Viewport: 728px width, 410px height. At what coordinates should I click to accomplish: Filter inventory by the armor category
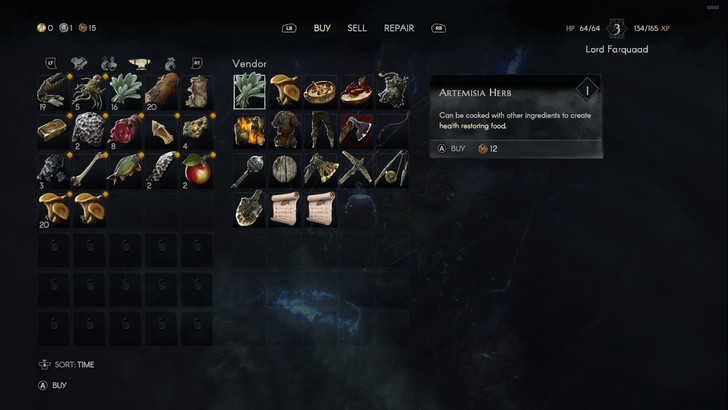(x=79, y=63)
